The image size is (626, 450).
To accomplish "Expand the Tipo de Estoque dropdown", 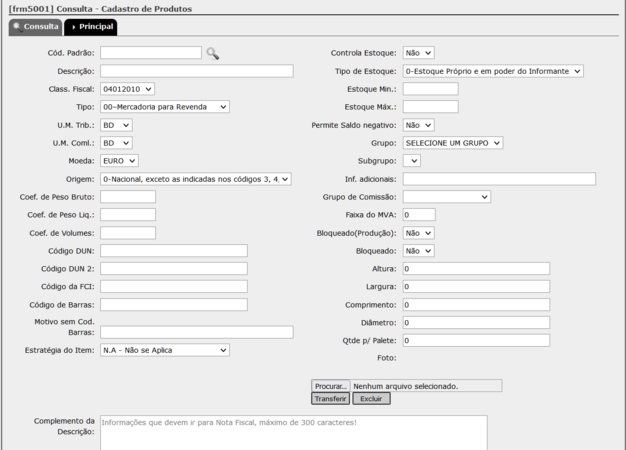I will [x=493, y=71].
